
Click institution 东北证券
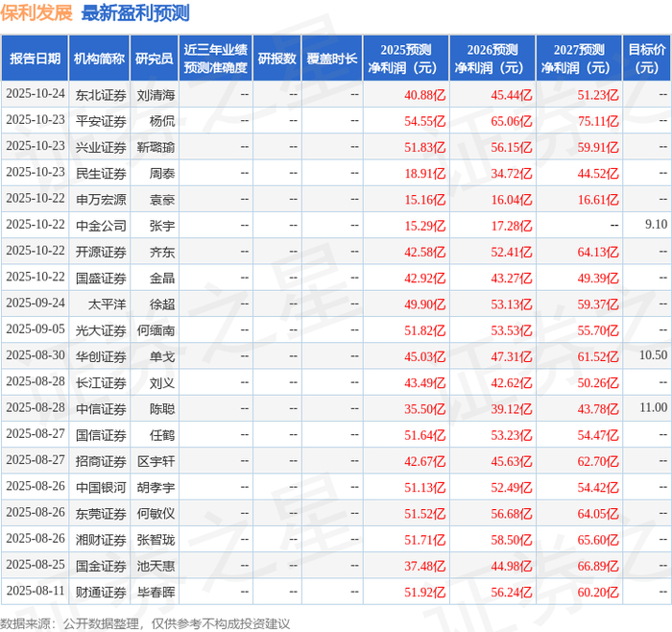(x=101, y=95)
